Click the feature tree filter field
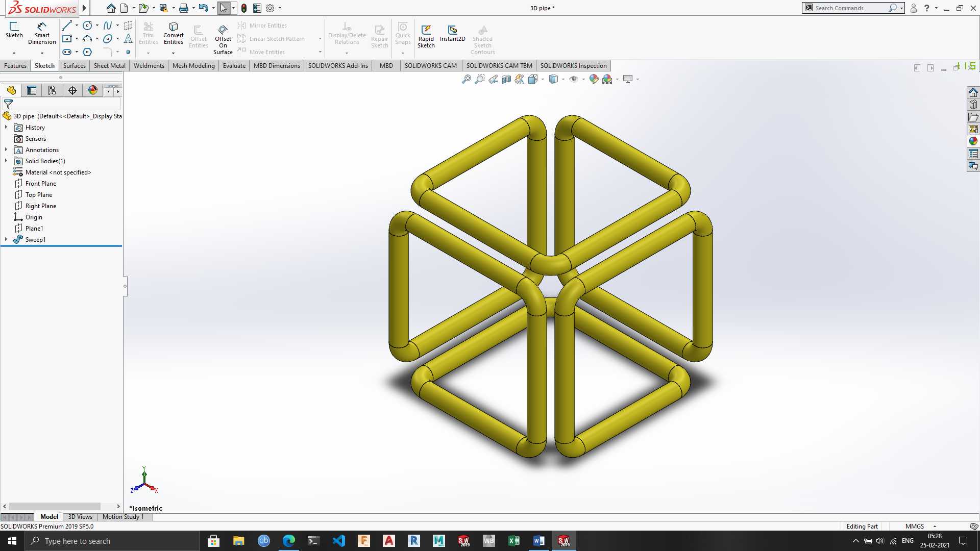 click(x=66, y=104)
